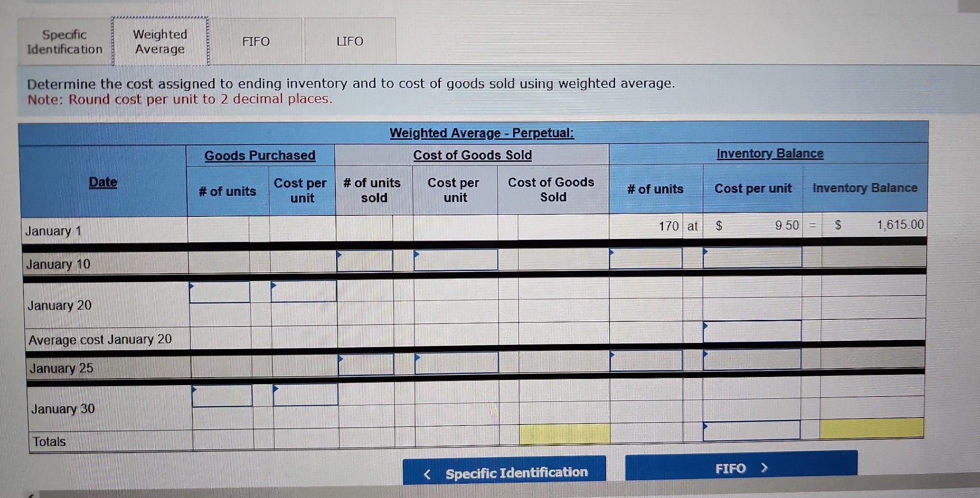Click the January 1 unit cost 9.50
The image size is (980, 498).
[787, 225]
